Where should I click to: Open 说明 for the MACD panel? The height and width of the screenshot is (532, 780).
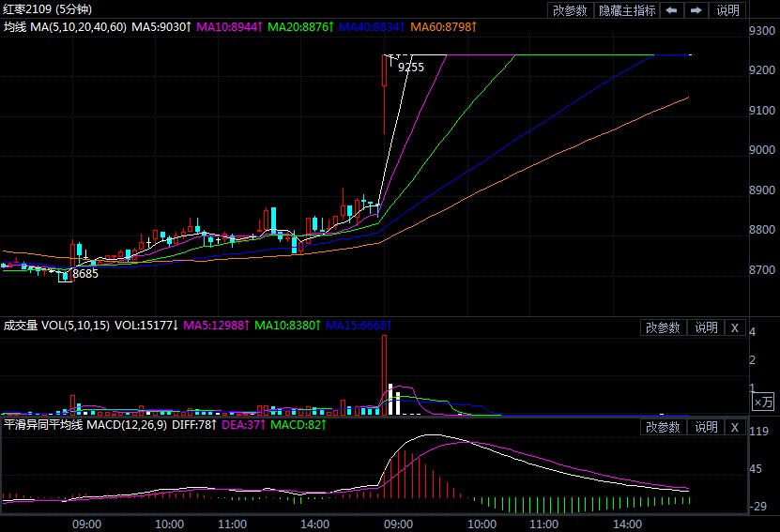click(x=705, y=427)
